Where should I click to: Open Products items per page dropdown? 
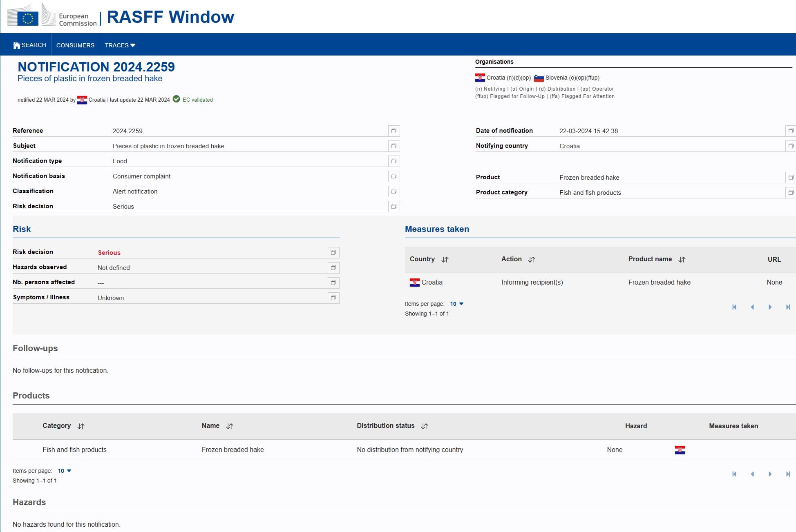tap(64, 471)
